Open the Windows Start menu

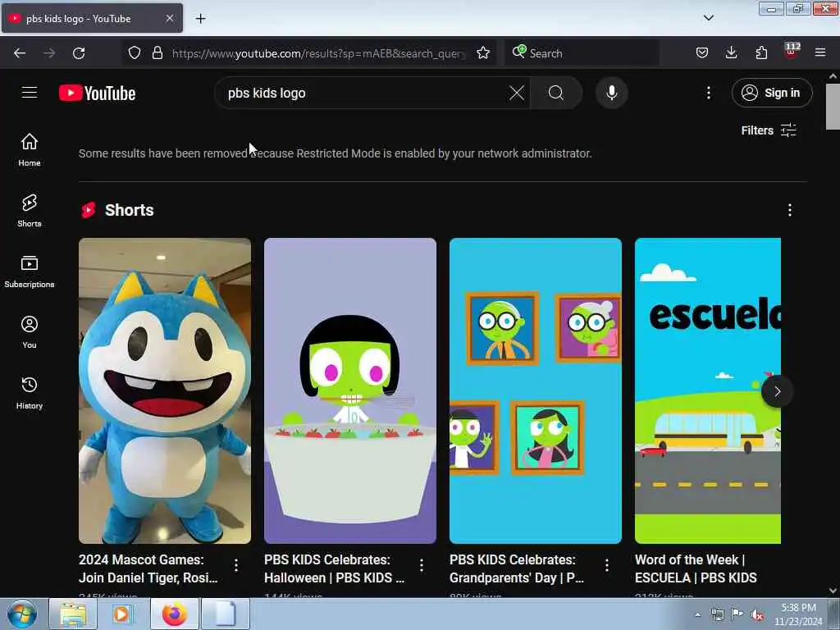pos(22,614)
